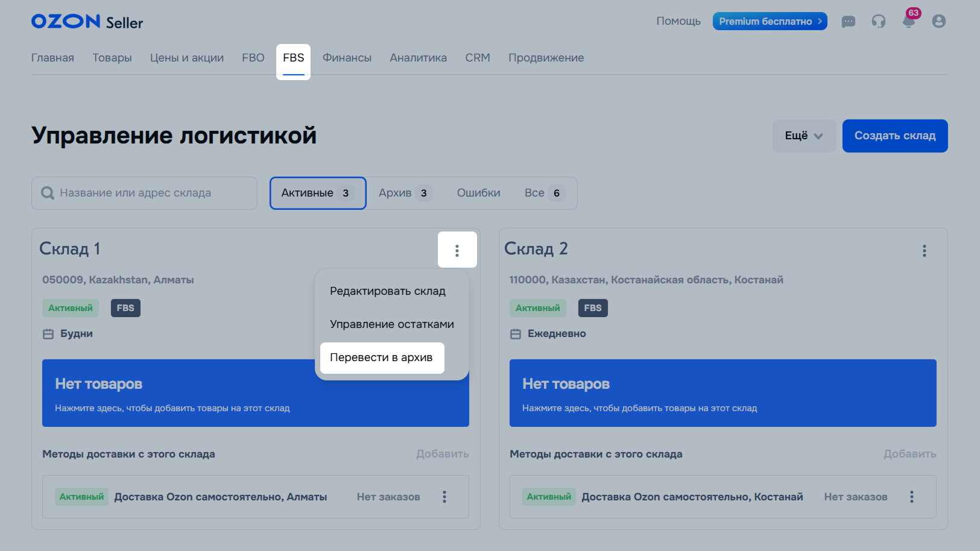Switch to the Все filter tab

coord(545,193)
